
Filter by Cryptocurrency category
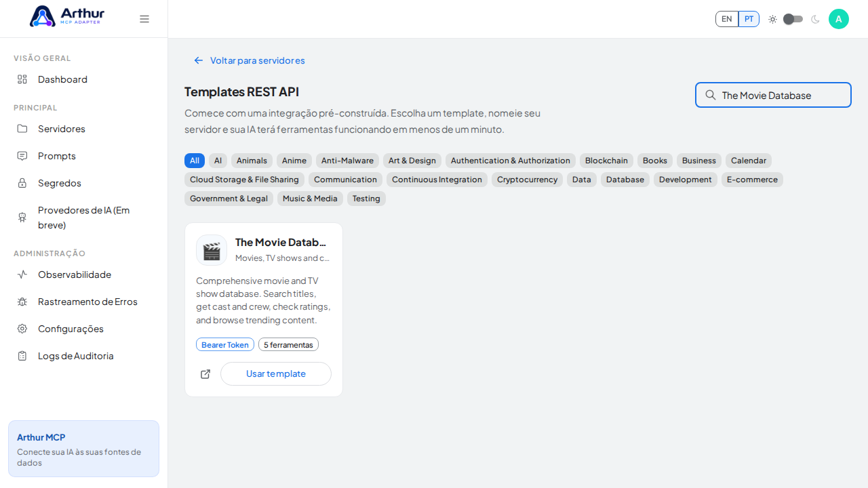(527, 180)
